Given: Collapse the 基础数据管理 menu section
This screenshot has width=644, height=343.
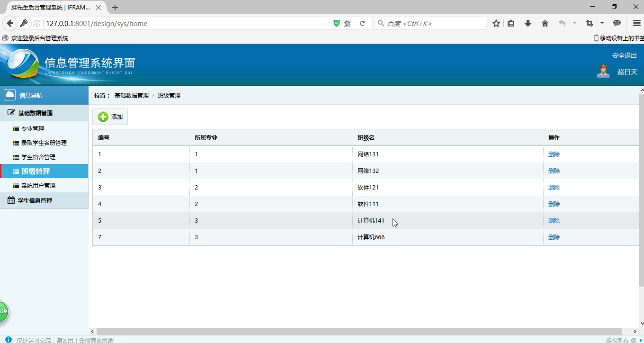Looking at the screenshot, I should click(44, 113).
